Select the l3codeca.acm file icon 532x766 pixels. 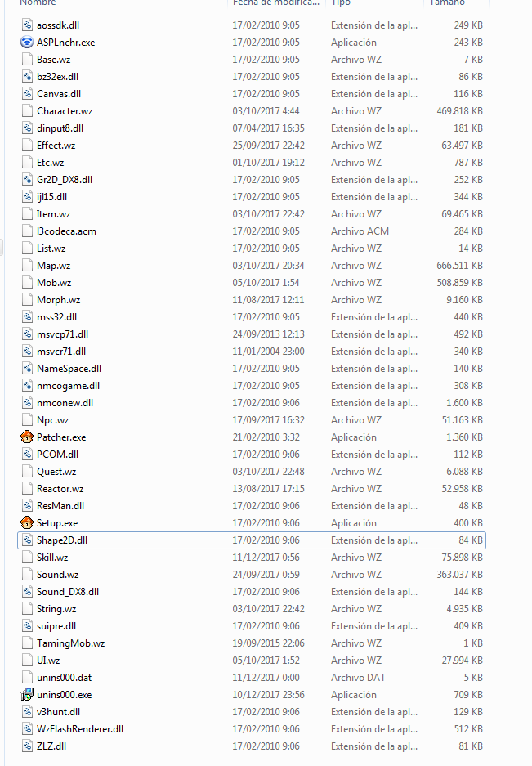27,231
